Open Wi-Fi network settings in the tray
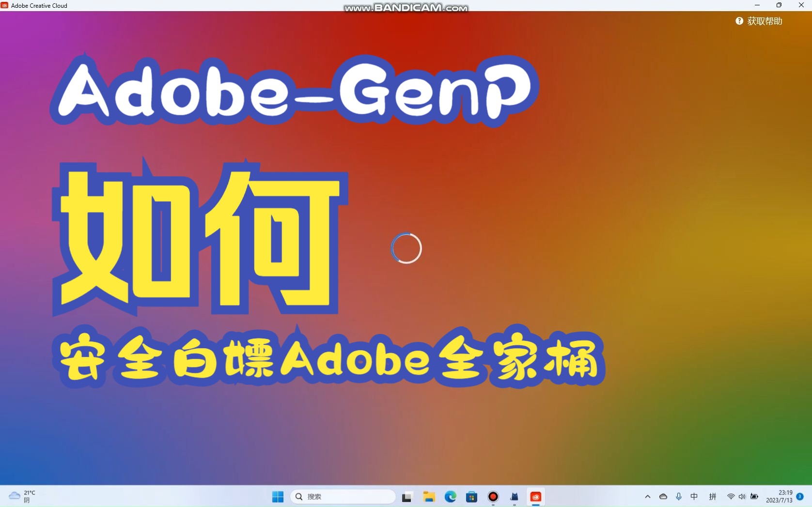812x507 pixels. pos(731,497)
